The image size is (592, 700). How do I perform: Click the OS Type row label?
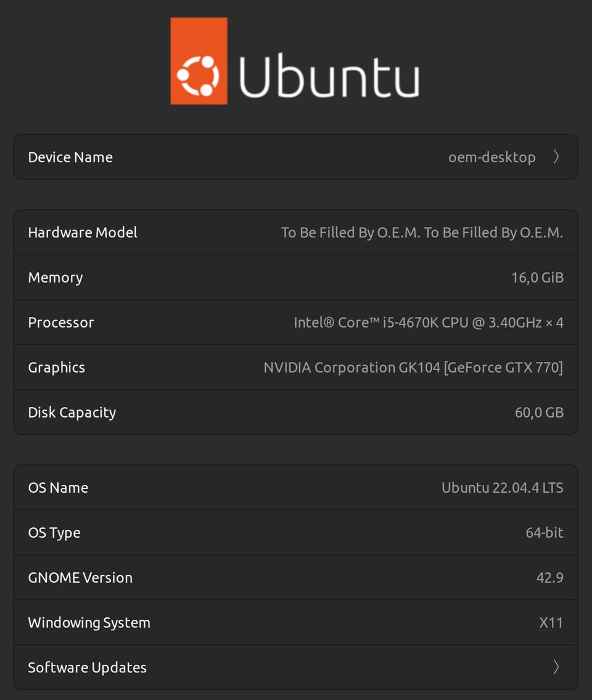click(x=54, y=533)
